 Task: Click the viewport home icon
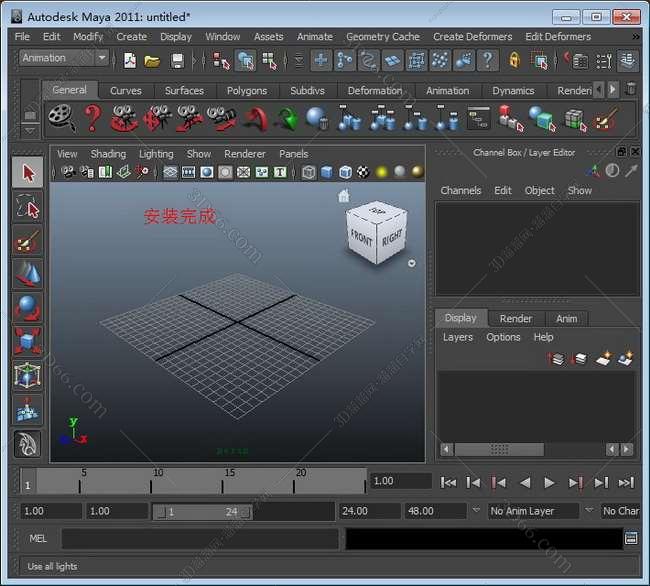click(x=344, y=196)
